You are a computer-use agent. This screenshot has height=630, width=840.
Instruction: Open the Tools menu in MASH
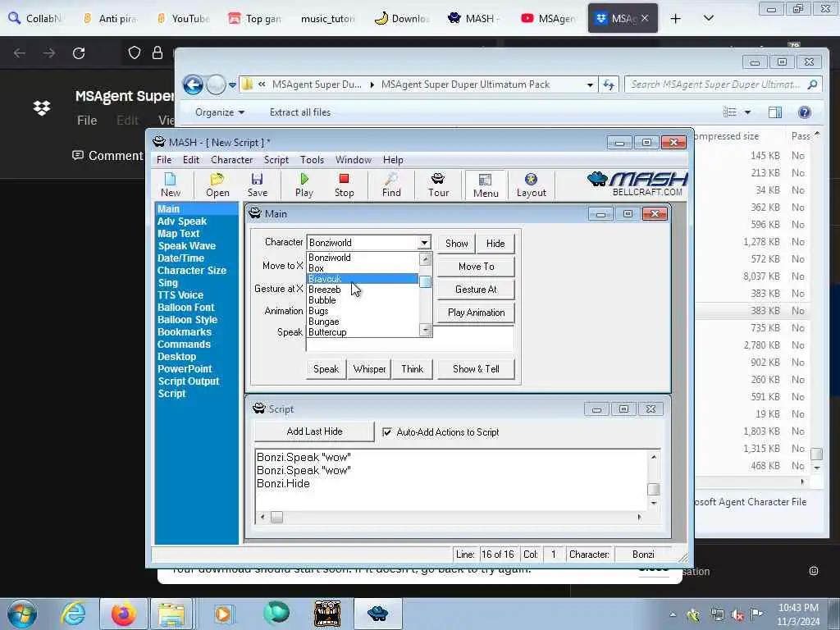pos(312,160)
